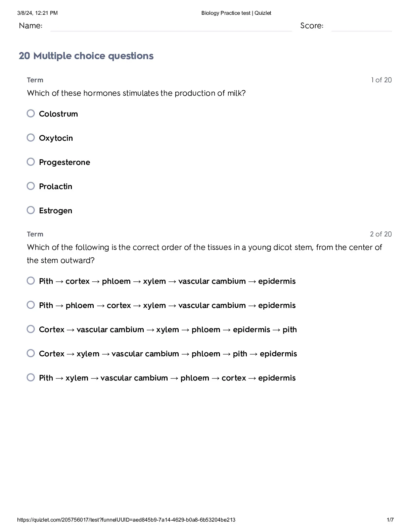This screenshot has width=411, height=532.
Task: Select the Prolactin answer option
Action: coord(31,186)
